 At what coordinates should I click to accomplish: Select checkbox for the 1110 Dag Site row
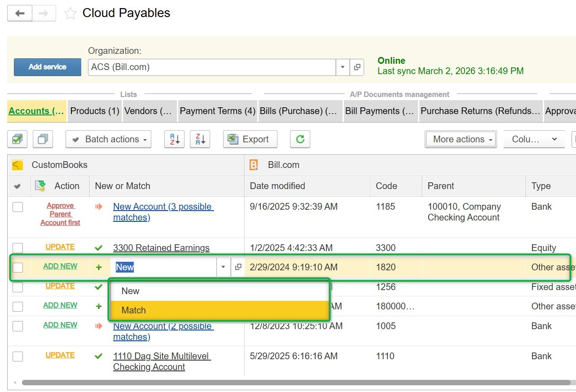pos(18,357)
